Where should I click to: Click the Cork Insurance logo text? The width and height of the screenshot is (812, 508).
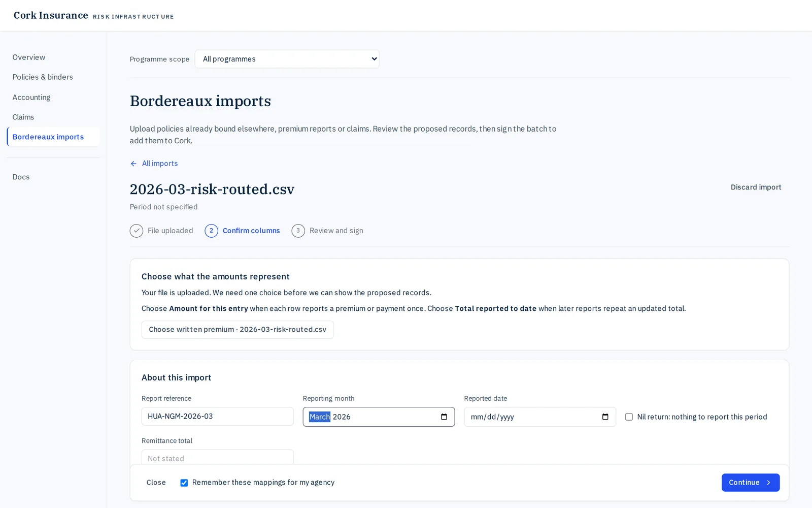[51, 15]
